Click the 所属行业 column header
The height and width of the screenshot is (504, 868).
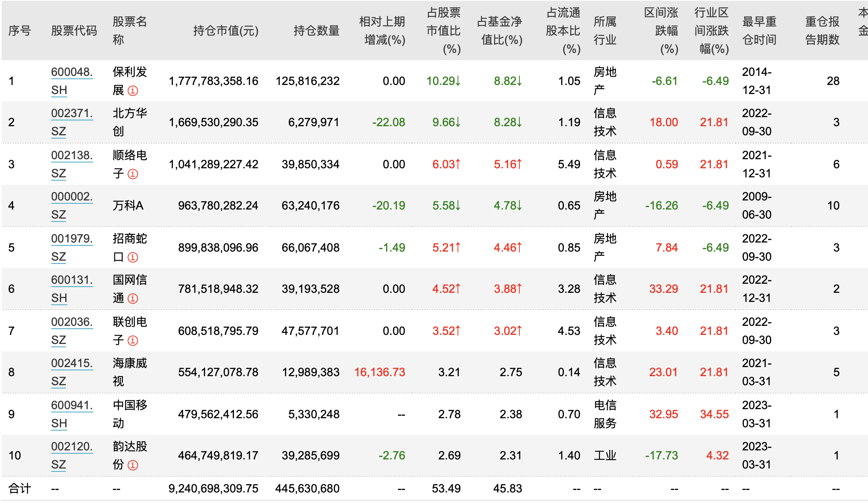[x=605, y=31]
